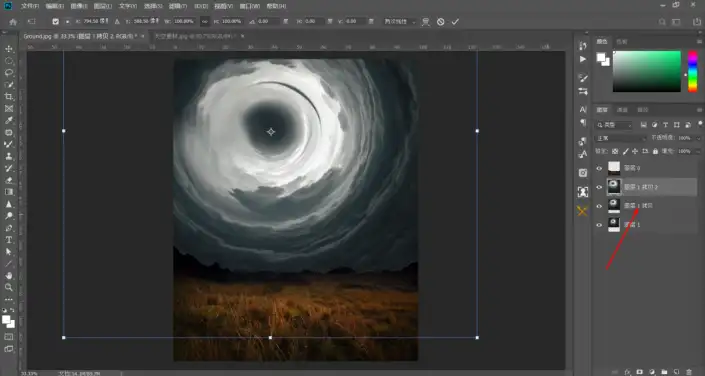Screen dimensions: 705x376
Task: Select the Pen tool
Action: [x=9, y=228]
